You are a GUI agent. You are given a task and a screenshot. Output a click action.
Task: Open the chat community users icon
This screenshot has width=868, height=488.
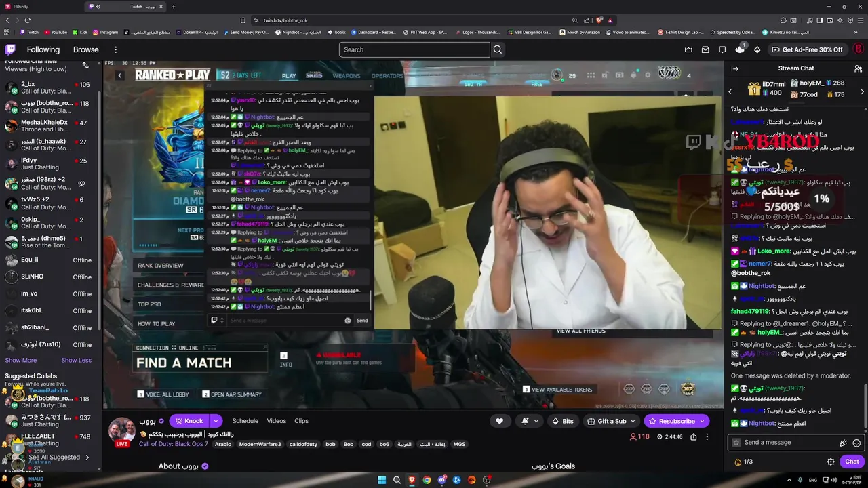pyautogui.click(x=858, y=68)
